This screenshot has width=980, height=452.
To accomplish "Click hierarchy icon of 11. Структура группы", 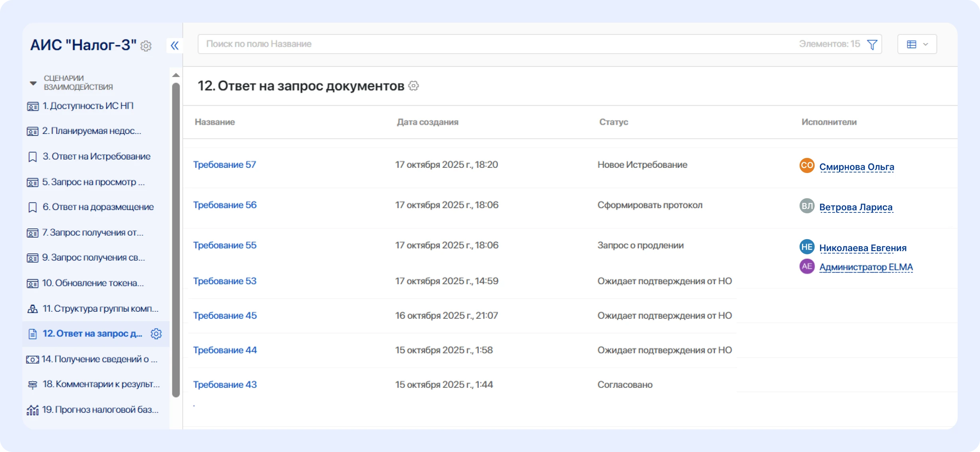I will click(32, 309).
